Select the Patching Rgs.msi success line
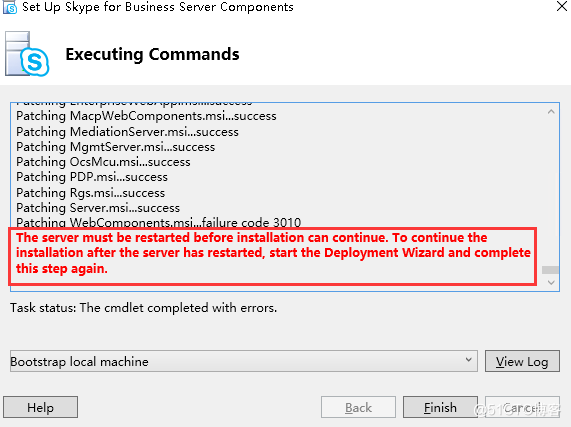This screenshot has height=427, width=571. 90,193
